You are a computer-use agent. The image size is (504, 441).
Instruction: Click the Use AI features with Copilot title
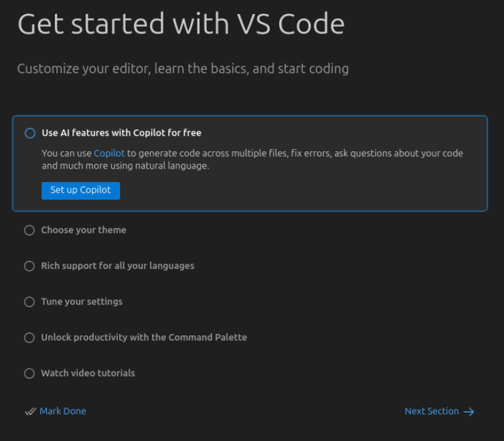[x=121, y=133]
